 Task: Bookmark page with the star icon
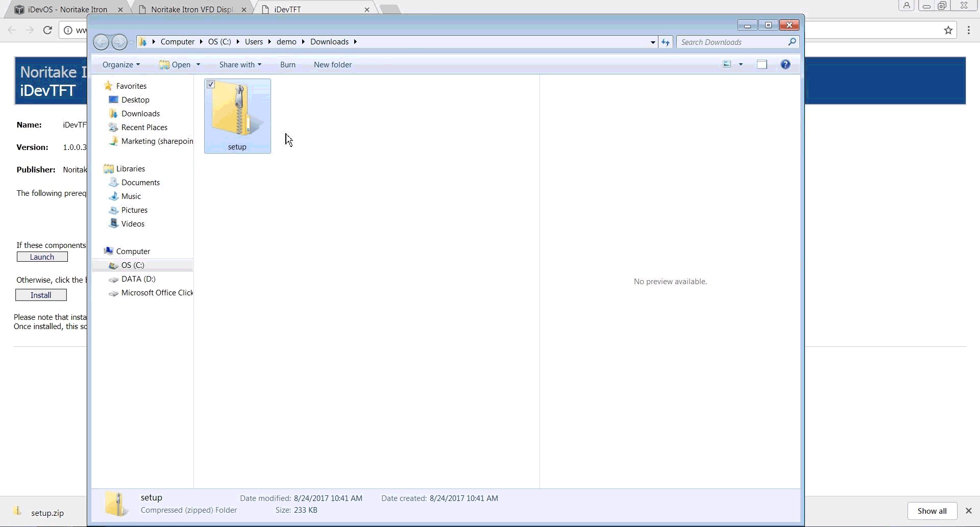(x=948, y=31)
